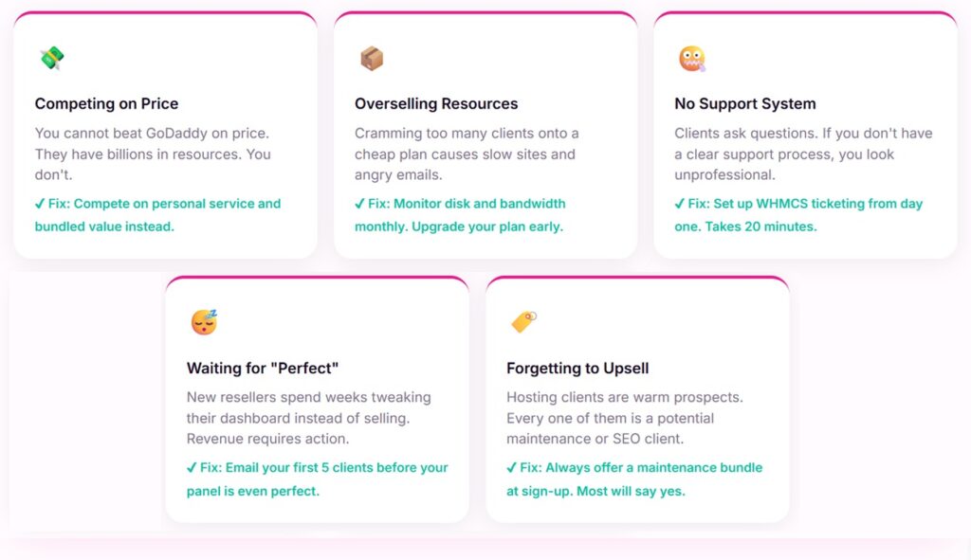Screen dimensions: 971x560
Task: Click the fix about monitoring disk and bandwidth
Action: (460, 215)
